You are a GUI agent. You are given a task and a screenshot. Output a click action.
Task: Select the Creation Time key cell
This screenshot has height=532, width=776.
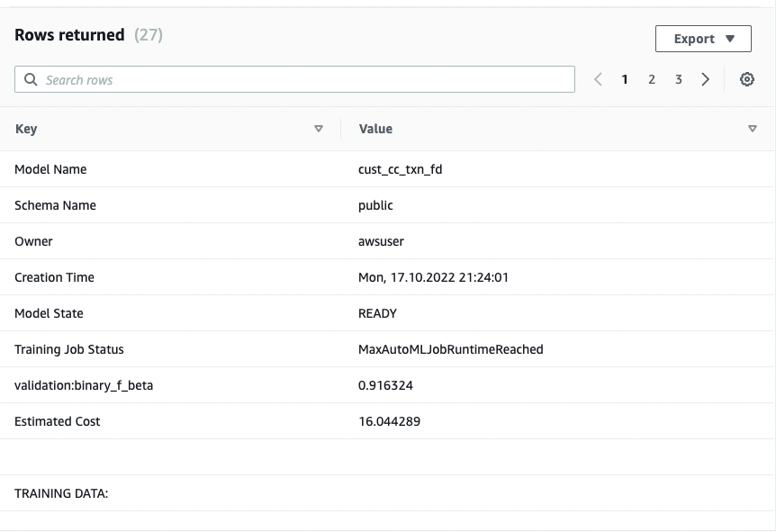(54, 277)
